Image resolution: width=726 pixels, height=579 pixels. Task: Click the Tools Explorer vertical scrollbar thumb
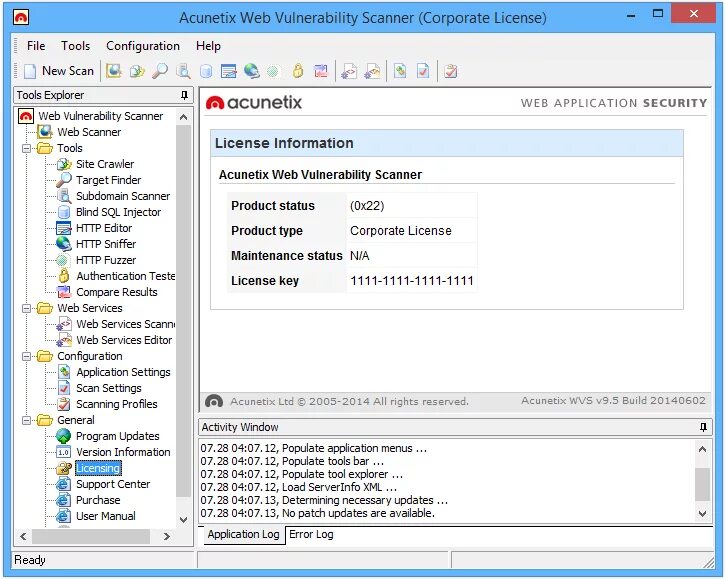tap(183, 310)
